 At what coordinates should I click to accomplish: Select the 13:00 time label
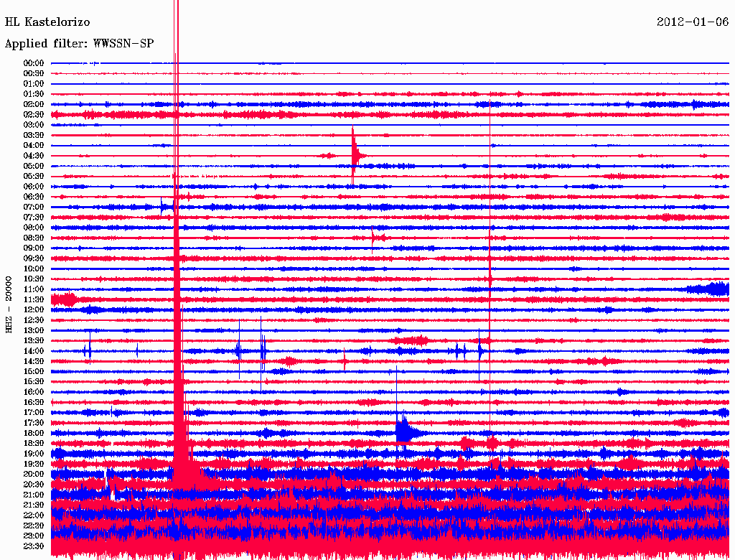point(34,330)
